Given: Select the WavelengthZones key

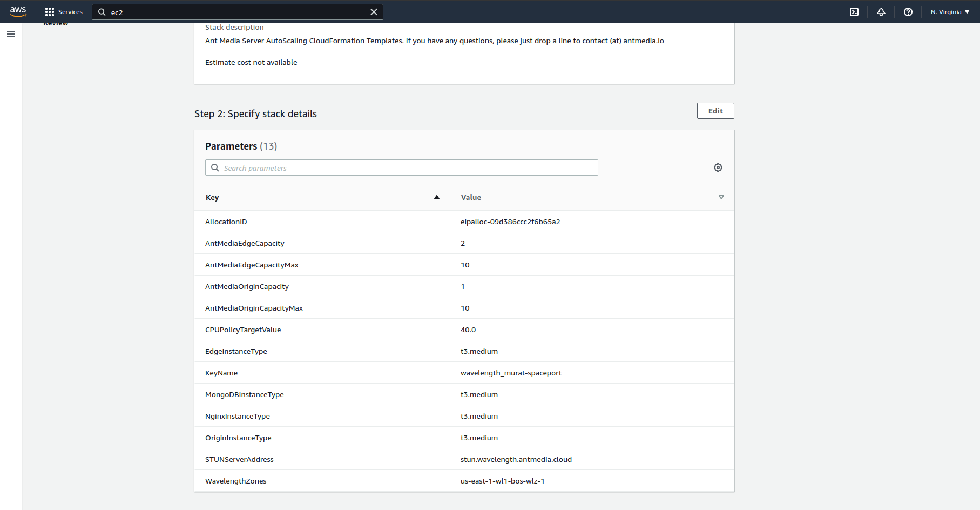Looking at the screenshot, I should click(x=235, y=481).
